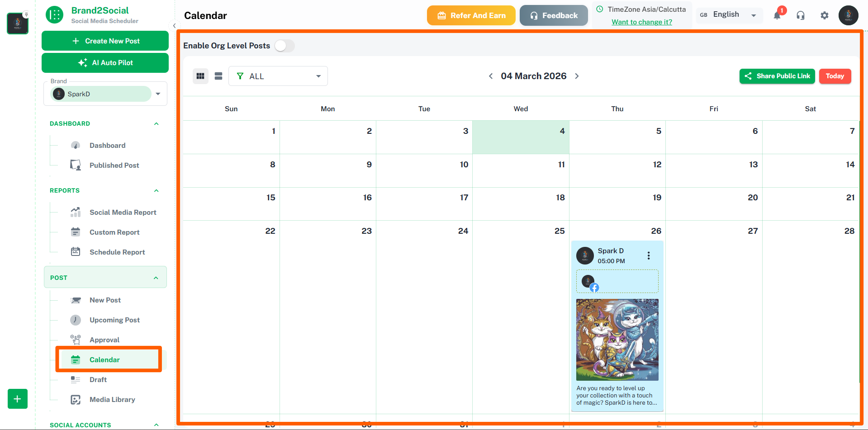
Task: Collapse the REPORTS section
Action: 157,190
